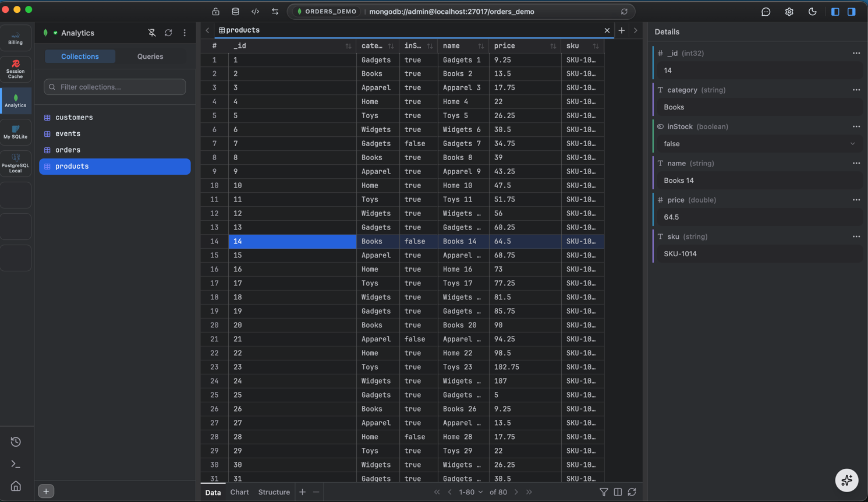
Task: Select the Analytics MongoDB connection
Action: (x=16, y=101)
